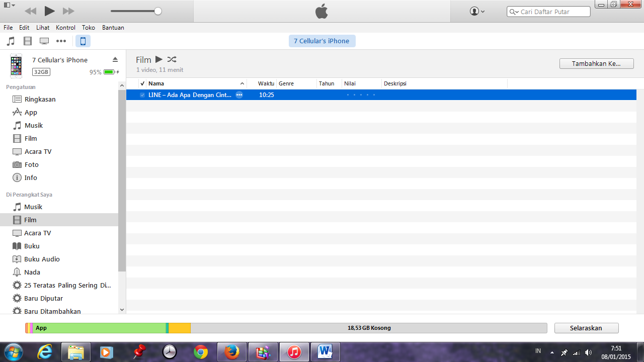
Task: Play the Film list
Action: [159, 59]
